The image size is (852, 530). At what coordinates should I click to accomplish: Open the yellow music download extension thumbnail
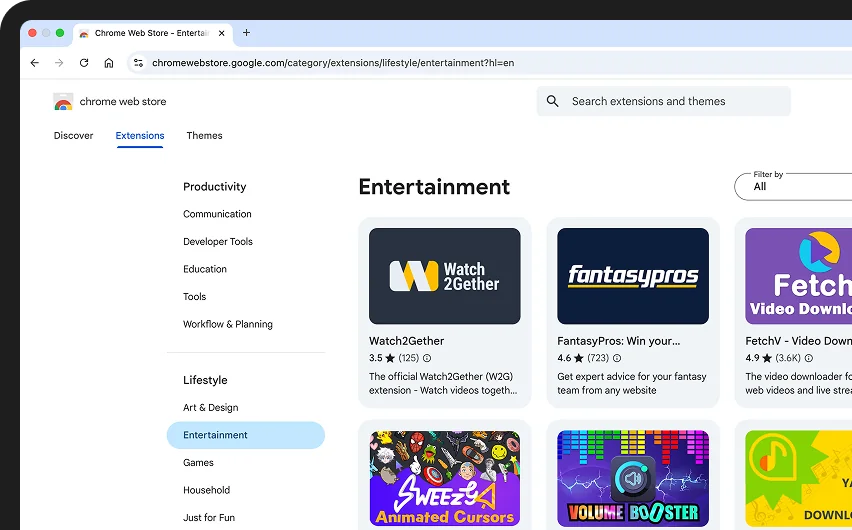point(799,478)
